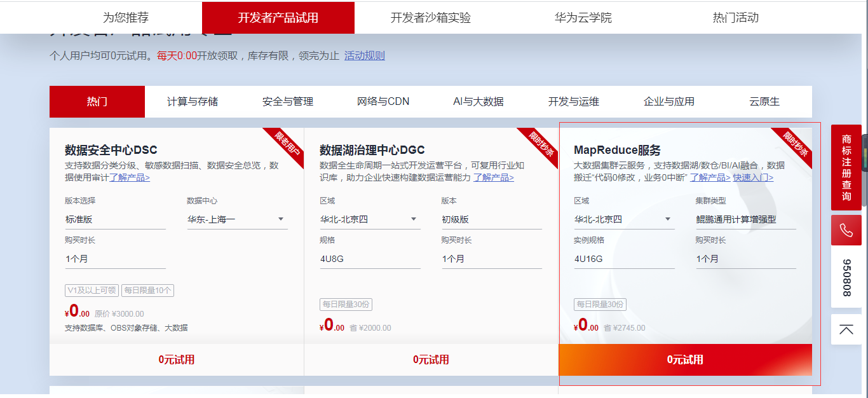The image size is (868, 398).
Task: Click 了解产品 link in DGC card
Action: click(x=494, y=177)
